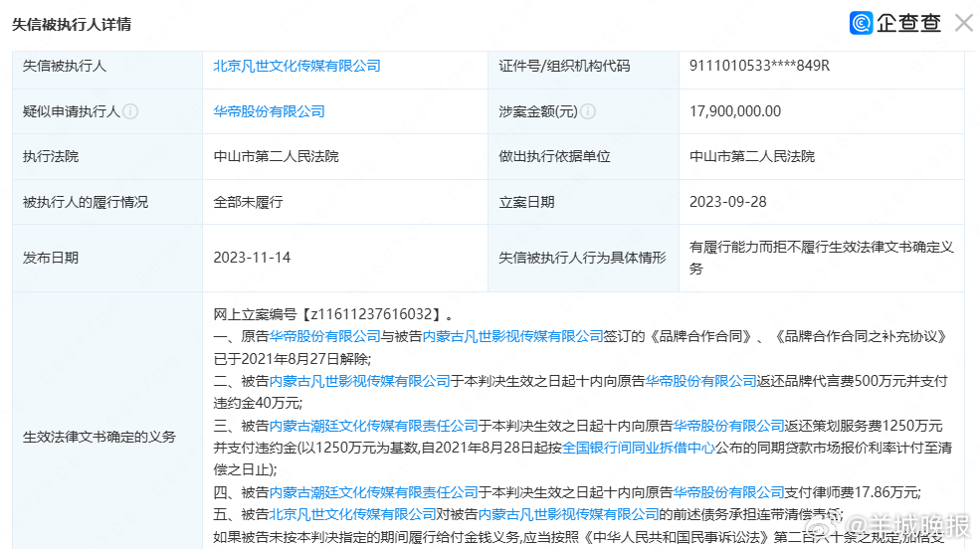
Task: Select the 立案日期 value 2023-09-28
Action: point(727,202)
